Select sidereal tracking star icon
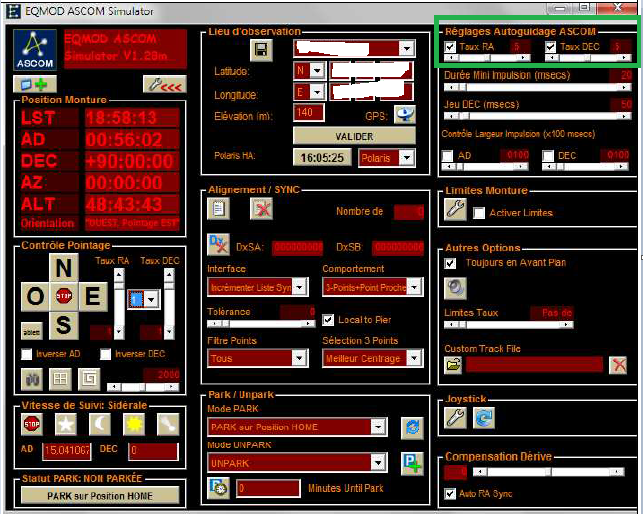The width and height of the screenshot is (643, 514). (66, 424)
